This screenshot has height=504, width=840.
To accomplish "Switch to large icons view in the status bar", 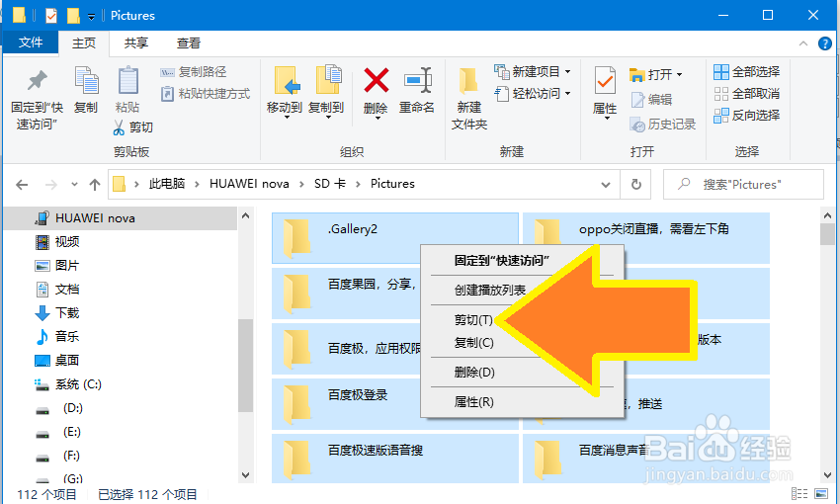I will click(821, 494).
